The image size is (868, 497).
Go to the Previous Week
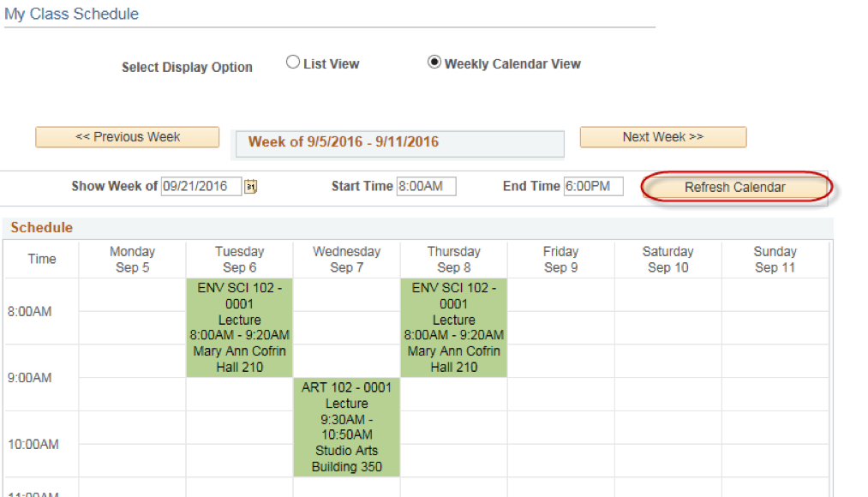127,137
